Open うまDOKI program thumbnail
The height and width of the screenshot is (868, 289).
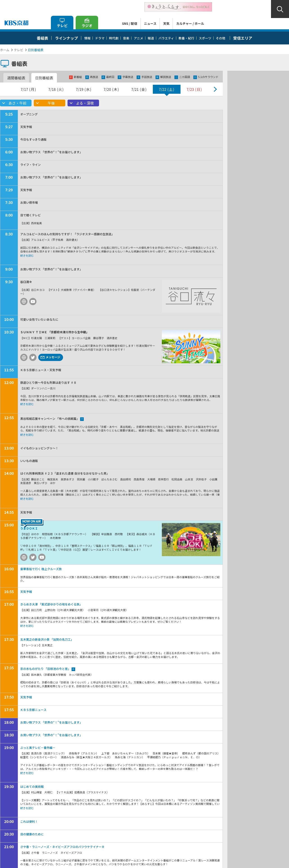(x=191, y=539)
